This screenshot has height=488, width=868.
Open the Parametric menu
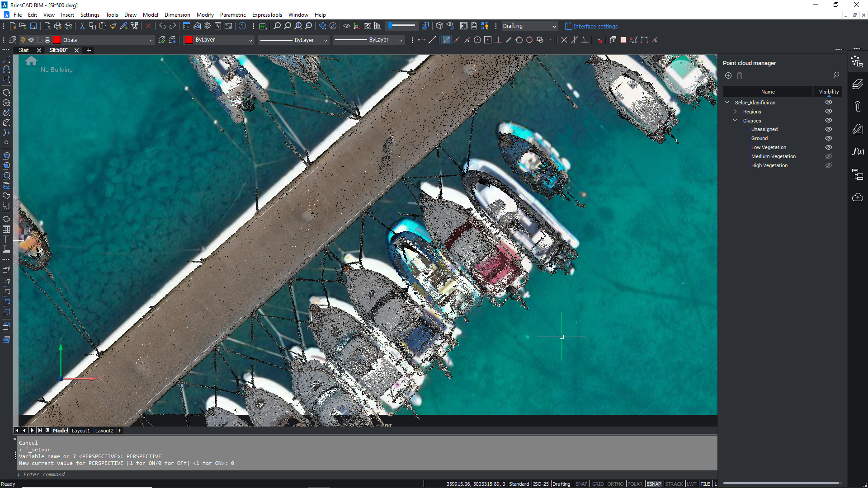click(x=233, y=15)
